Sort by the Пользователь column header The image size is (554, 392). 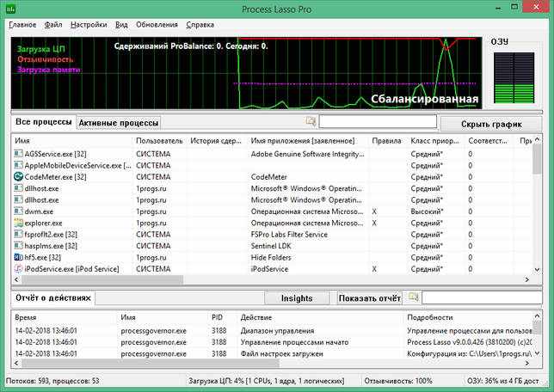tap(159, 141)
